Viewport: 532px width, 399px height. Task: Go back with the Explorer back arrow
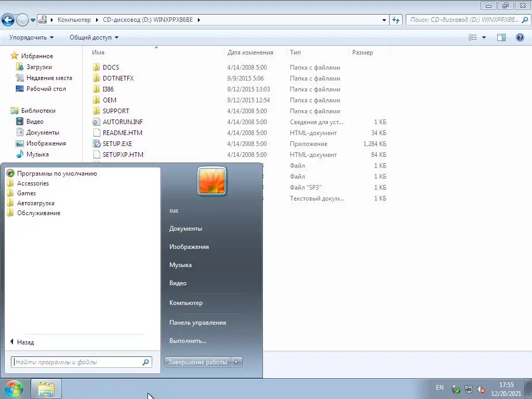[8, 20]
